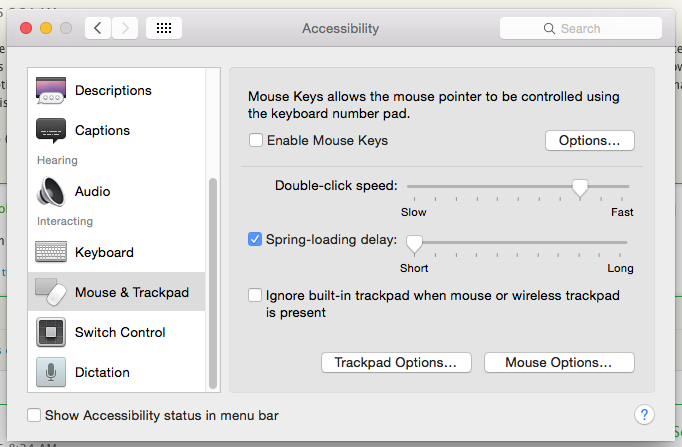This screenshot has width=682, height=447.
Task: Disable Spring-loading delay checkbox
Action: 255,239
